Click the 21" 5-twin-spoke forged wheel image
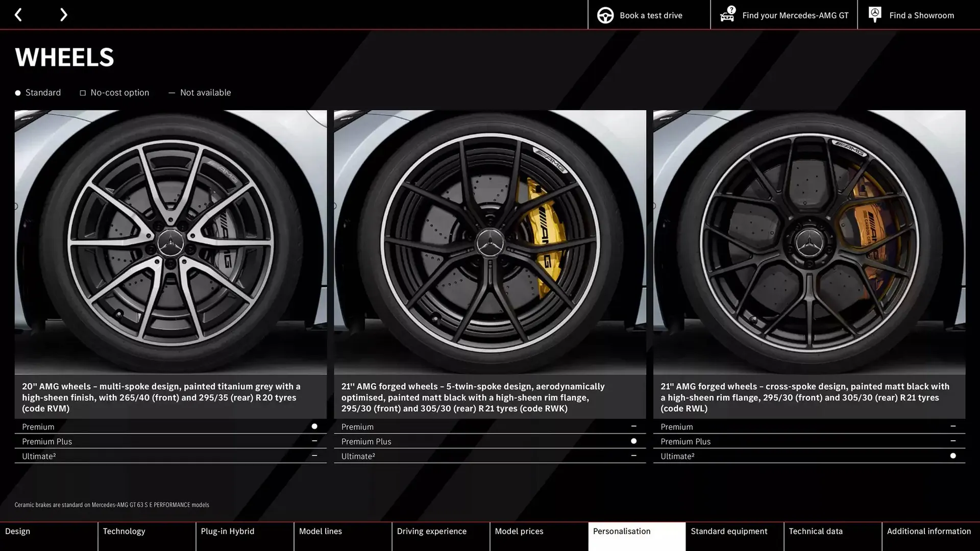This screenshot has height=551, width=980. point(490,242)
